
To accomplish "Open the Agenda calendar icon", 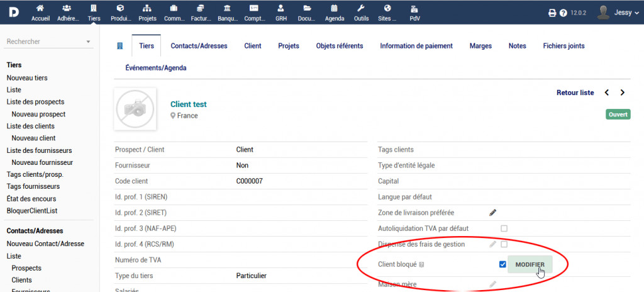I will coord(334,9).
